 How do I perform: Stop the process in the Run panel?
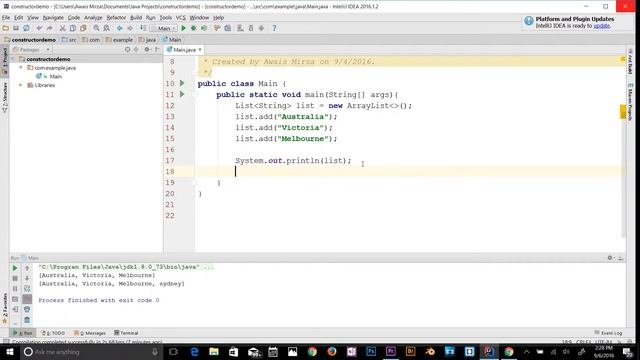coord(15,278)
